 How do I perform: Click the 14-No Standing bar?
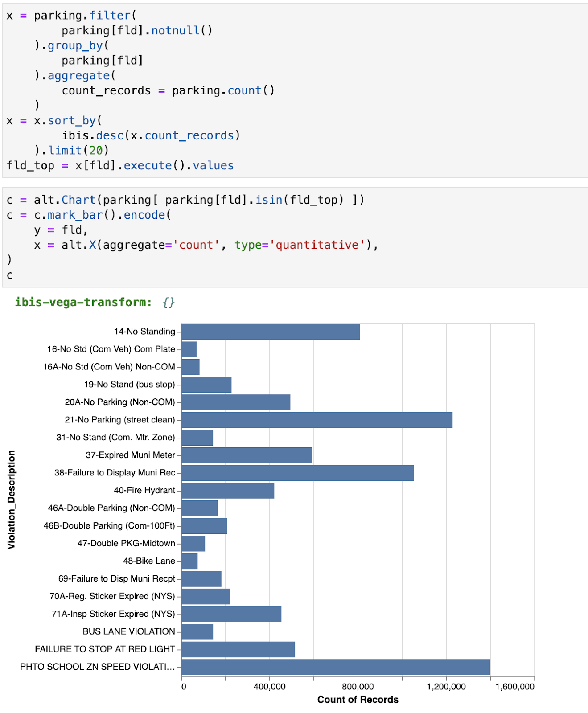point(270,332)
